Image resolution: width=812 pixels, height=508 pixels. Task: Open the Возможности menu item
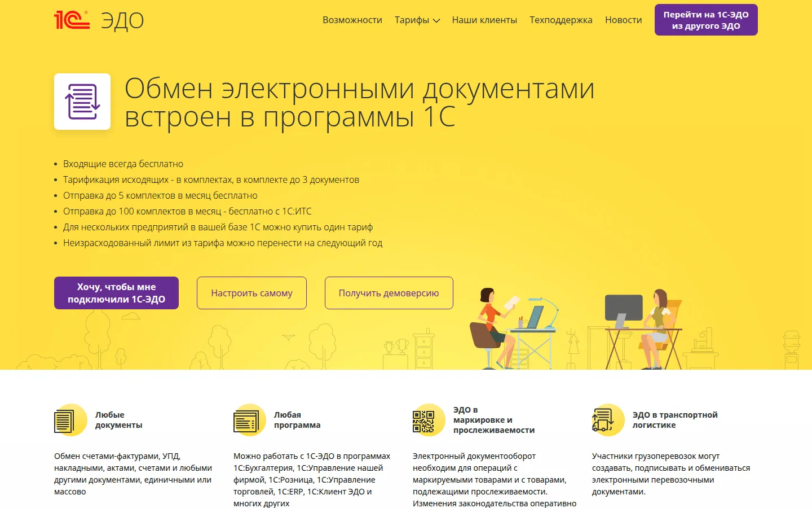click(x=352, y=20)
